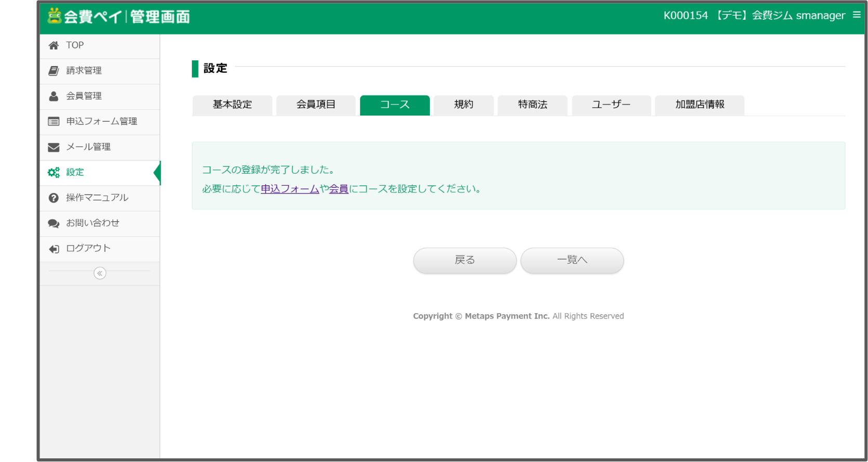This screenshot has height=462, width=868.
Task: Open 申込フォーム管理 in the sidebar
Action: point(100,122)
